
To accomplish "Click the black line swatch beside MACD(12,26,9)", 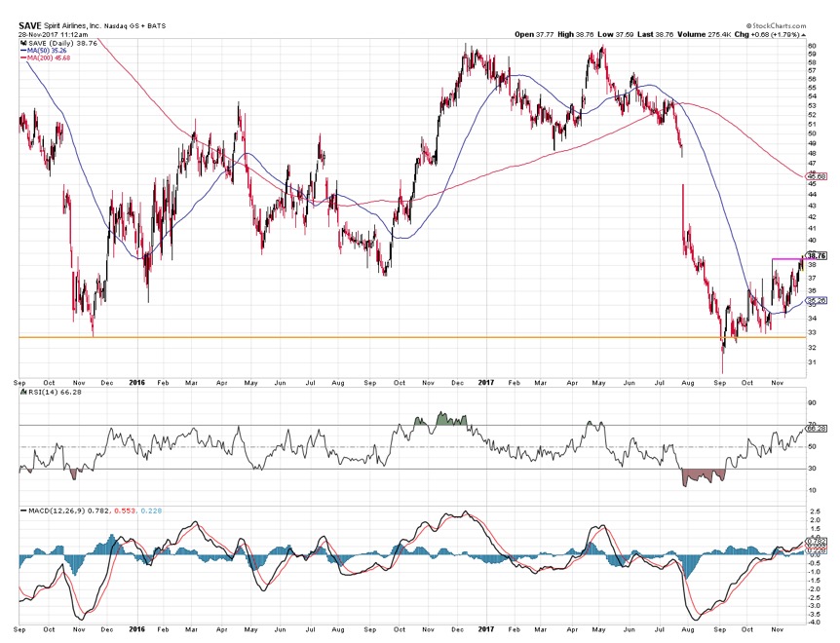I will (23, 511).
